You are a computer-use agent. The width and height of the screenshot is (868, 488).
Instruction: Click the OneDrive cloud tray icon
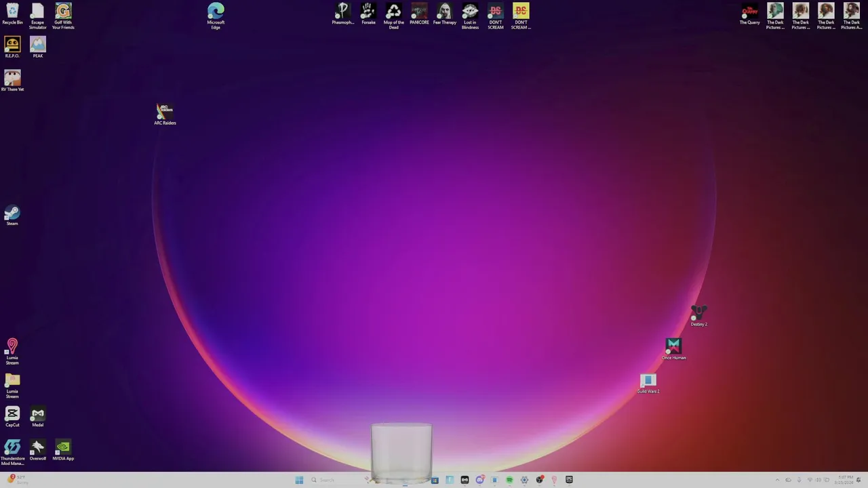[788, 480]
